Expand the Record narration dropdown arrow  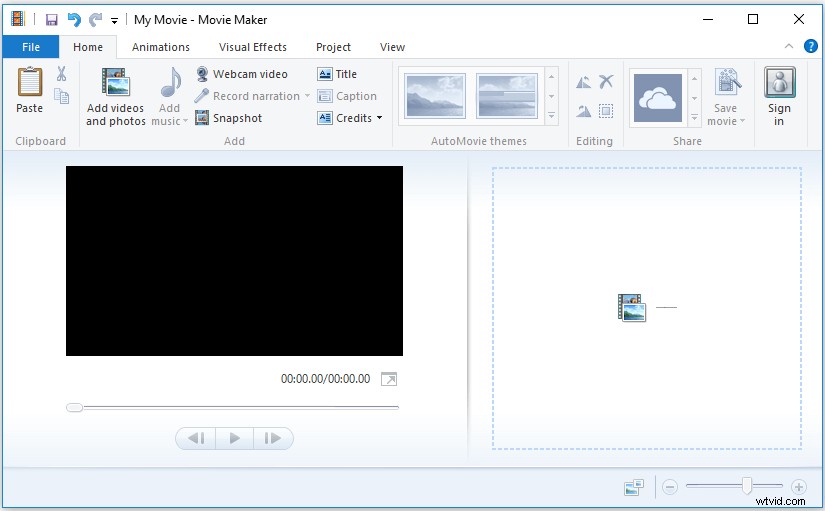click(x=307, y=96)
